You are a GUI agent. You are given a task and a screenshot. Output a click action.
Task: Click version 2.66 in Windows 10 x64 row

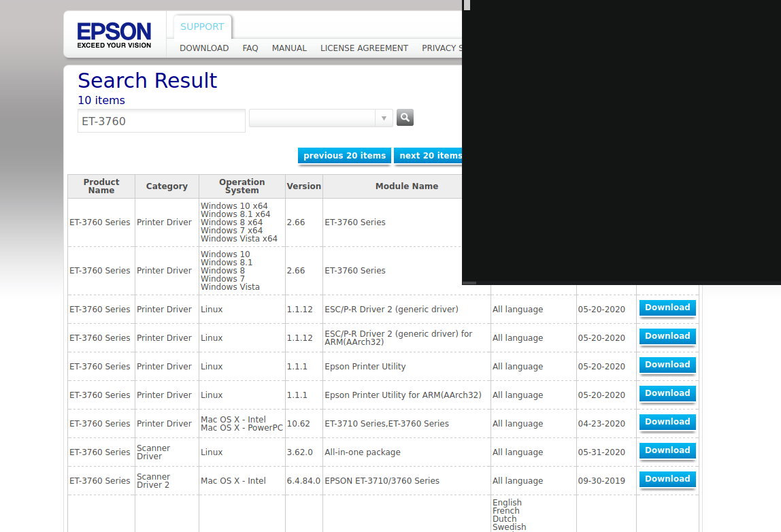point(296,222)
